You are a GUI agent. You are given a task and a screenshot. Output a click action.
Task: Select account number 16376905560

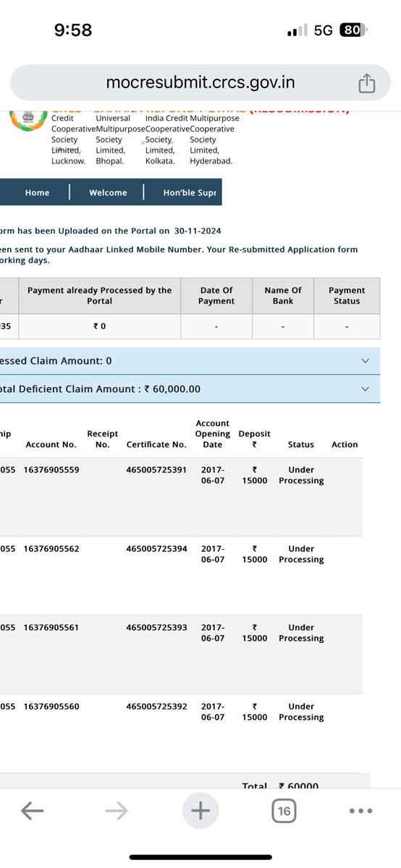(x=51, y=706)
